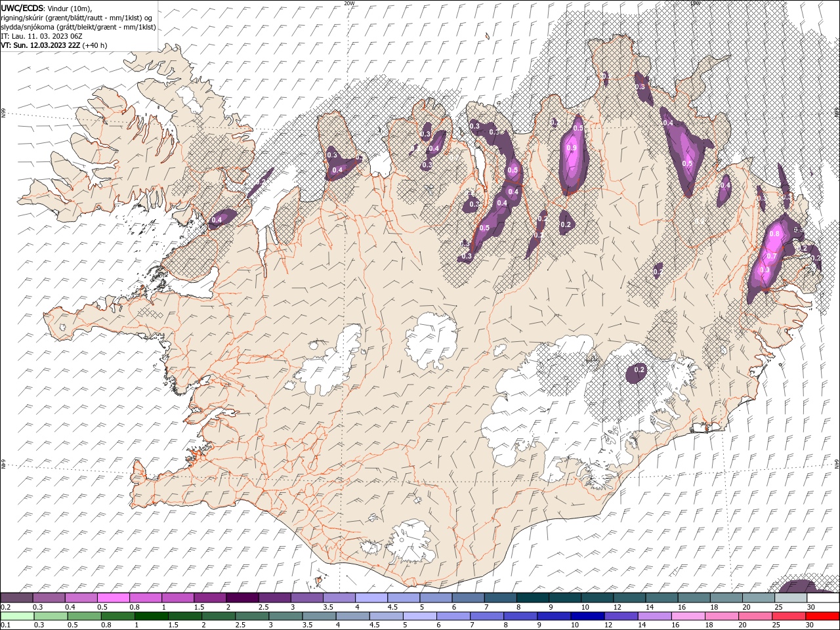The height and width of the screenshot is (630, 840).
Task: Pick the bright pink 0.5 swatch in the upper legend
Action: coord(114,598)
